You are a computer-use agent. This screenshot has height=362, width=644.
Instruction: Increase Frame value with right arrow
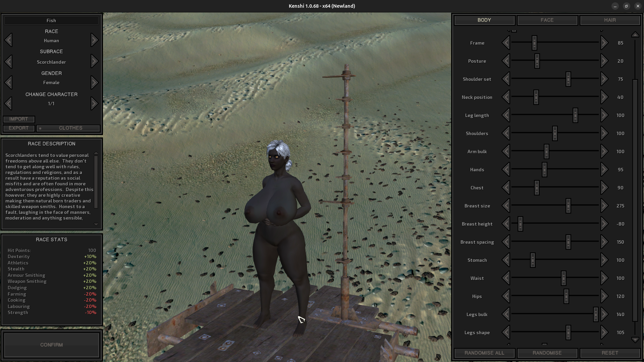point(604,43)
